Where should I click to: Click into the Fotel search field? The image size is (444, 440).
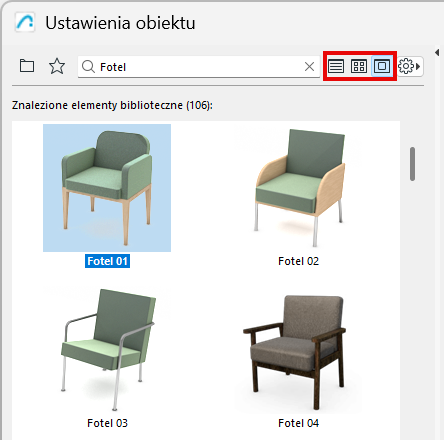[199, 67]
